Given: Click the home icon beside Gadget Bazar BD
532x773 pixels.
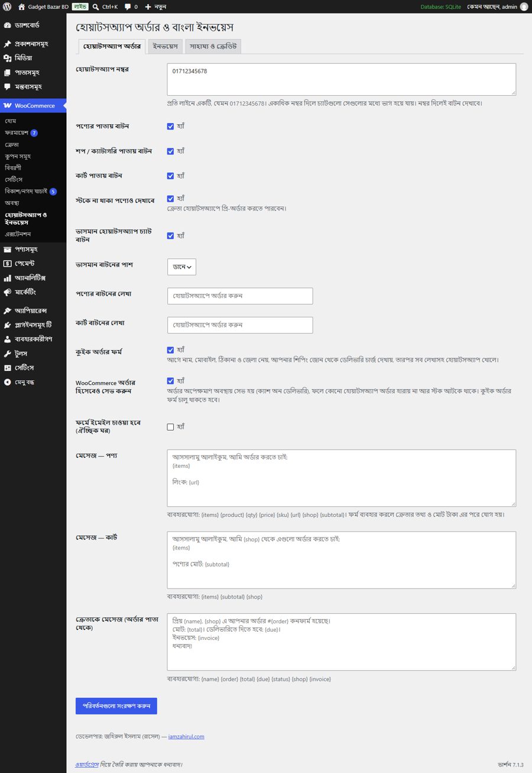Looking at the screenshot, I should 22,7.
